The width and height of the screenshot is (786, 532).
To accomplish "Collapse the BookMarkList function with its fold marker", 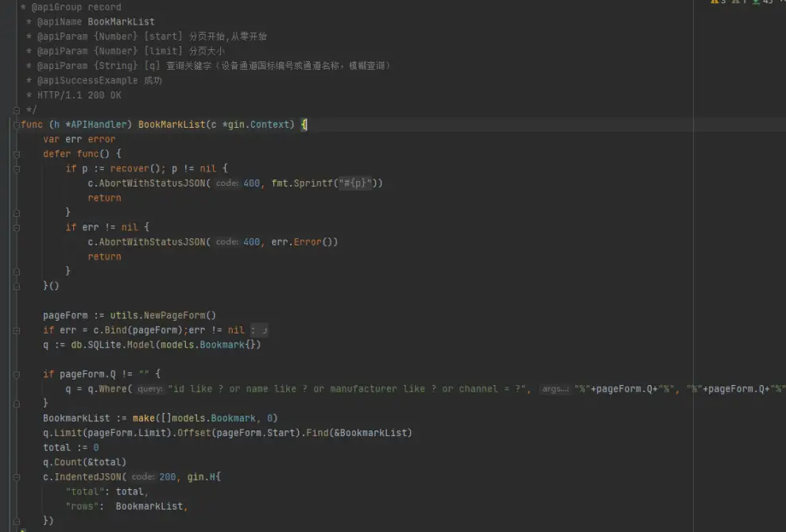I will click(16, 125).
